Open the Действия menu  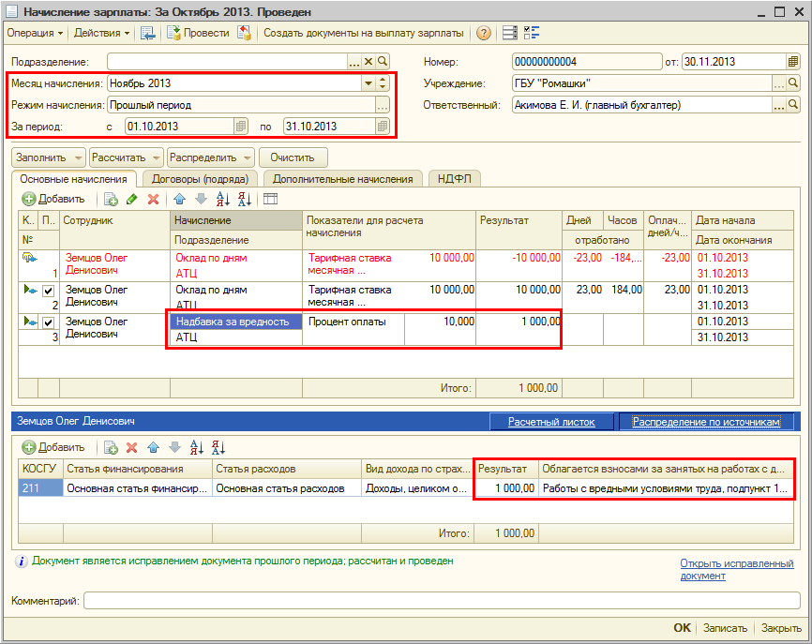pos(101,33)
